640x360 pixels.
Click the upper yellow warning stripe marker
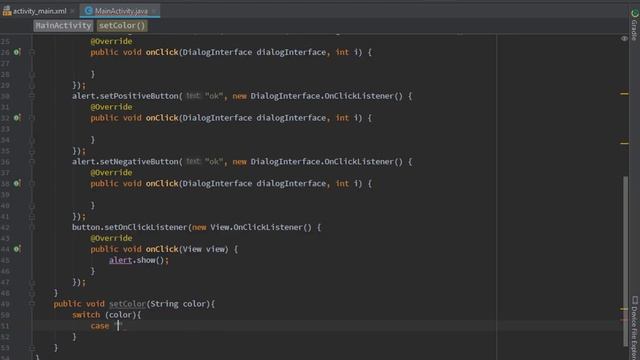pos(624,94)
